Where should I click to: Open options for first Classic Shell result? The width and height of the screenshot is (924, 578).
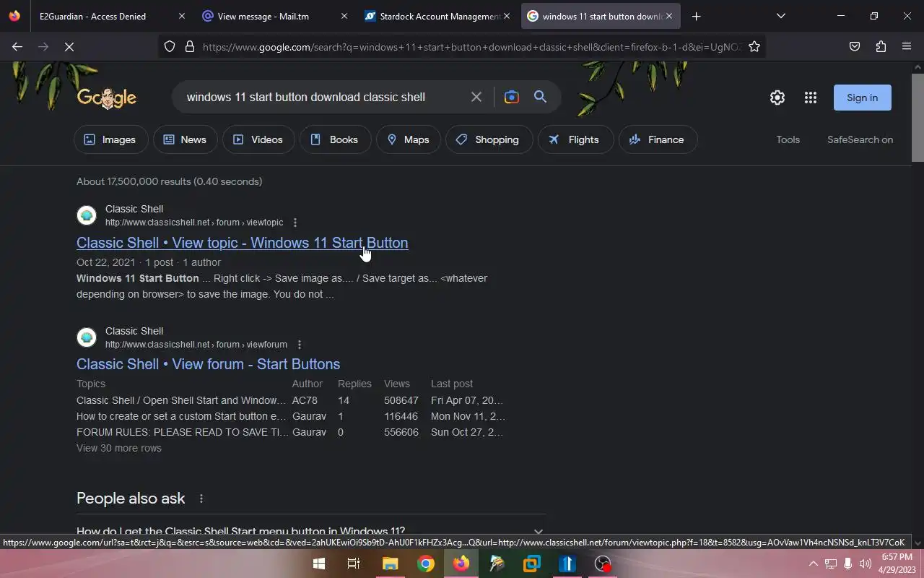click(x=295, y=223)
